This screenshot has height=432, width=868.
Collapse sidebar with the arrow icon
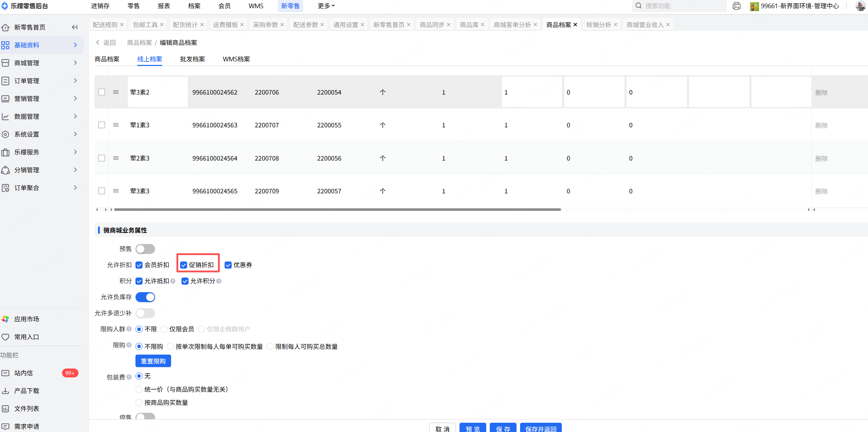(x=75, y=27)
